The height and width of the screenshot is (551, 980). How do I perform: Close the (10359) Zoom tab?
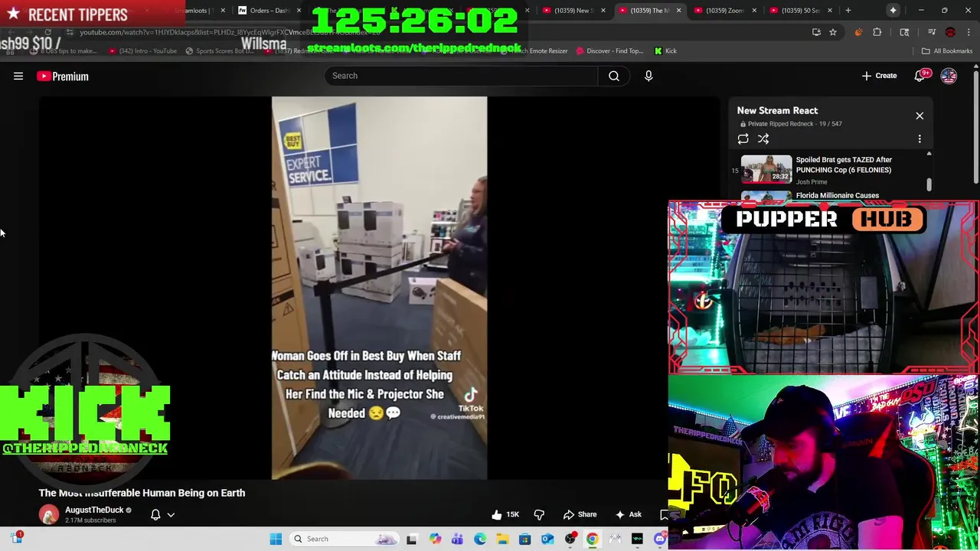(x=754, y=10)
